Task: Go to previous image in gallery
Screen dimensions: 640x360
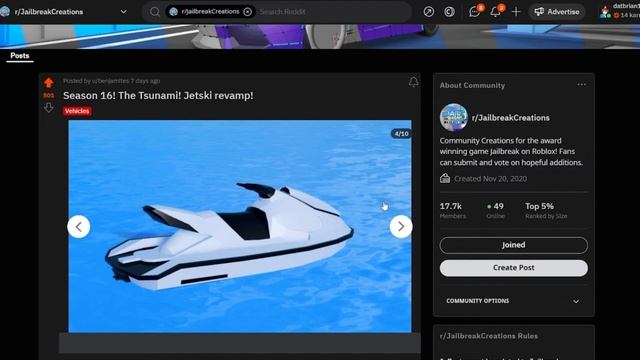Action: (79, 227)
